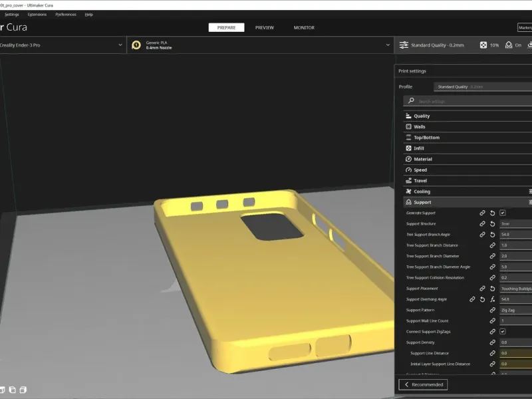Click the Tree Support Branch Angle value field

click(x=516, y=235)
